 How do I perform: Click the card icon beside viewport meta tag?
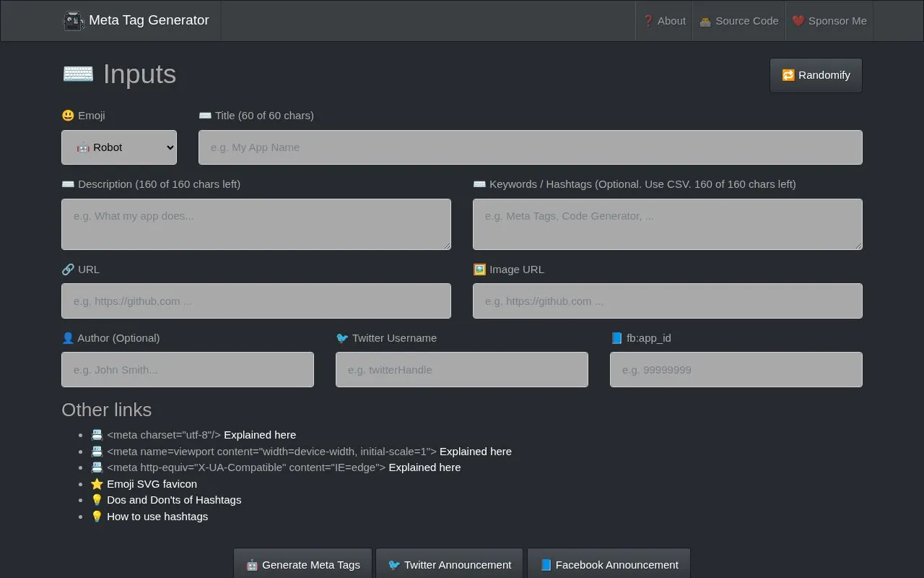tap(97, 452)
